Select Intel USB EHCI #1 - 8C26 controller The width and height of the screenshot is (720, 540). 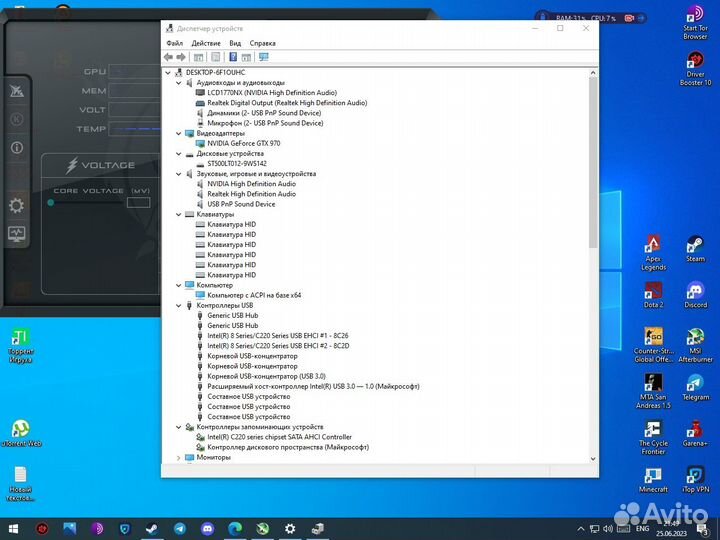pyautogui.click(x=278, y=336)
